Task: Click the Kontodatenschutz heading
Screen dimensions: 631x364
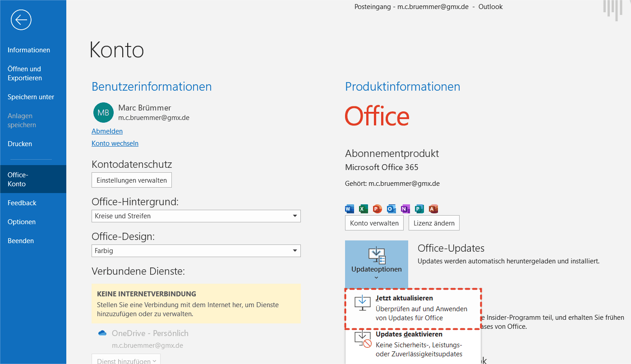Action: tap(132, 164)
